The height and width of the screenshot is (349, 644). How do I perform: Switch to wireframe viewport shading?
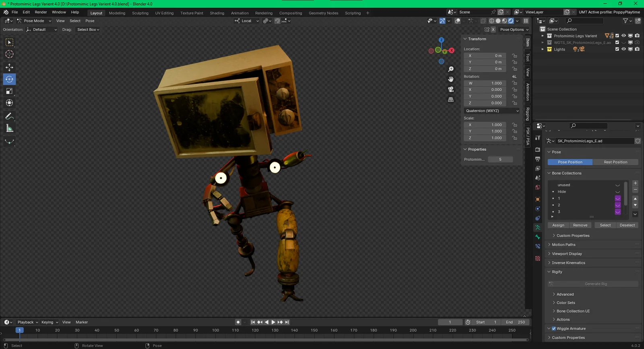491,21
